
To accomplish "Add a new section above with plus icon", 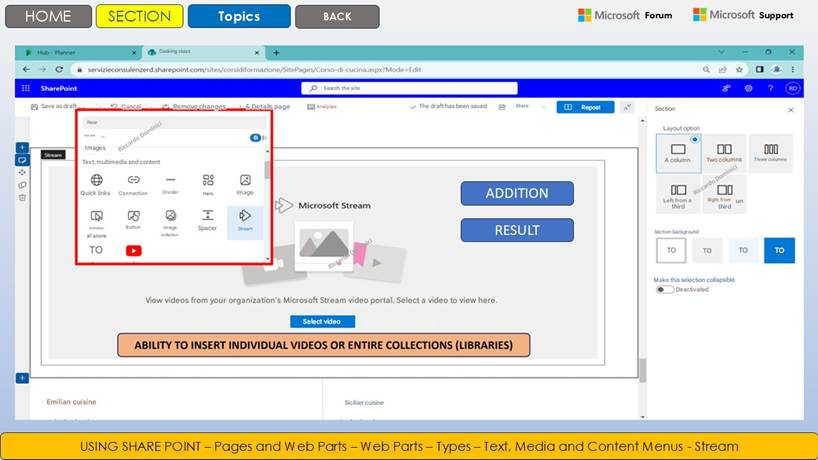I will point(22,148).
